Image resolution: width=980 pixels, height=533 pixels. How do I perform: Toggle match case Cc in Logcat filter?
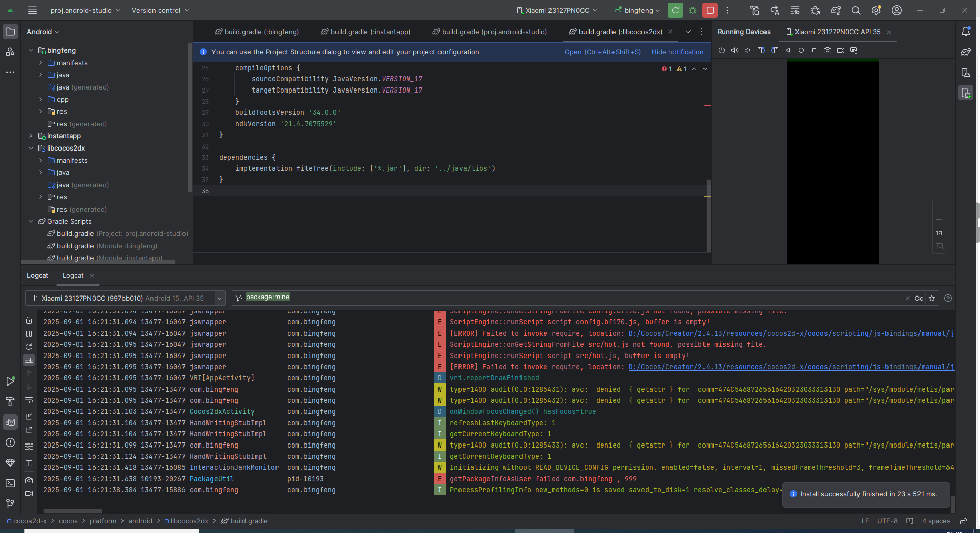click(x=918, y=299)
